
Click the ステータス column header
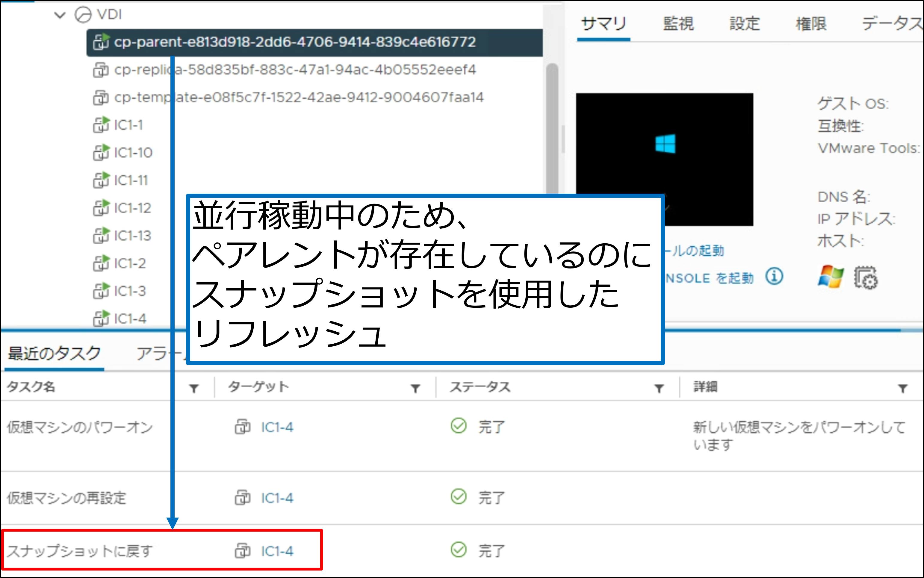coord(480,387)
